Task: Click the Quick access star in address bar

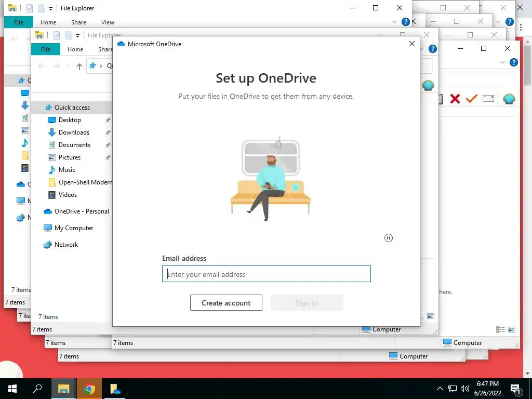Action: pos(92,66)
